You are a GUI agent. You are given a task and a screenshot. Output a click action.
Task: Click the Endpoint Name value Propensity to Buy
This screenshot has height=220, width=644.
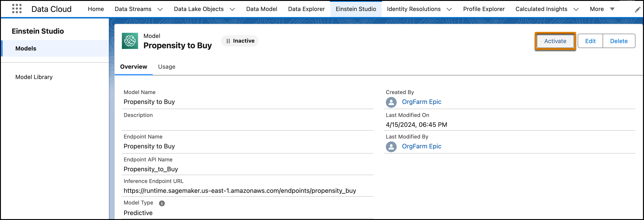point(149,146)
